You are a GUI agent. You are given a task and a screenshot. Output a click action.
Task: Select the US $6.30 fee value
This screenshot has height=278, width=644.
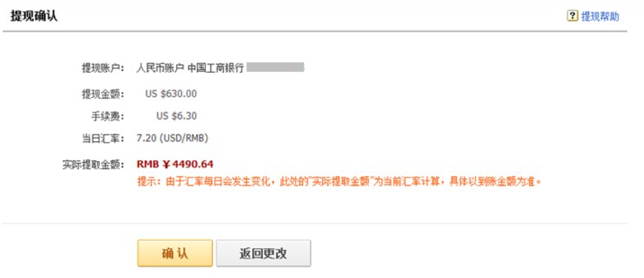tap(176, 116)
